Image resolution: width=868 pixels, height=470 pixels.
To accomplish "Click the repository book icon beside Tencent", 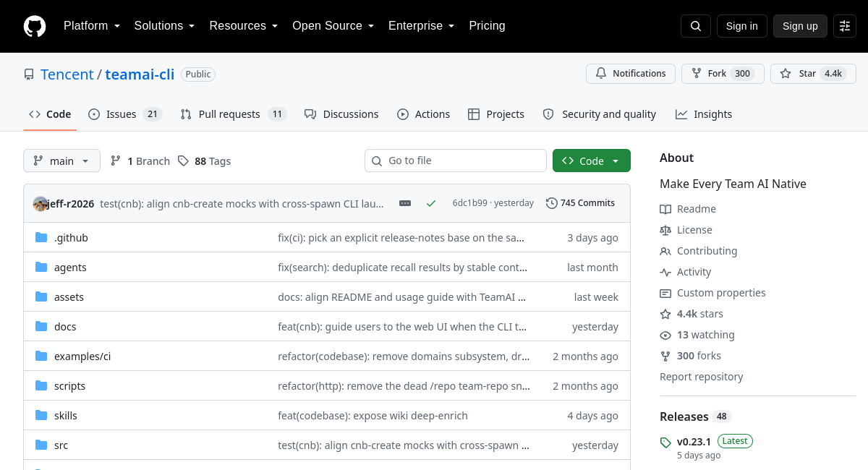I will (x=29, y=74).
